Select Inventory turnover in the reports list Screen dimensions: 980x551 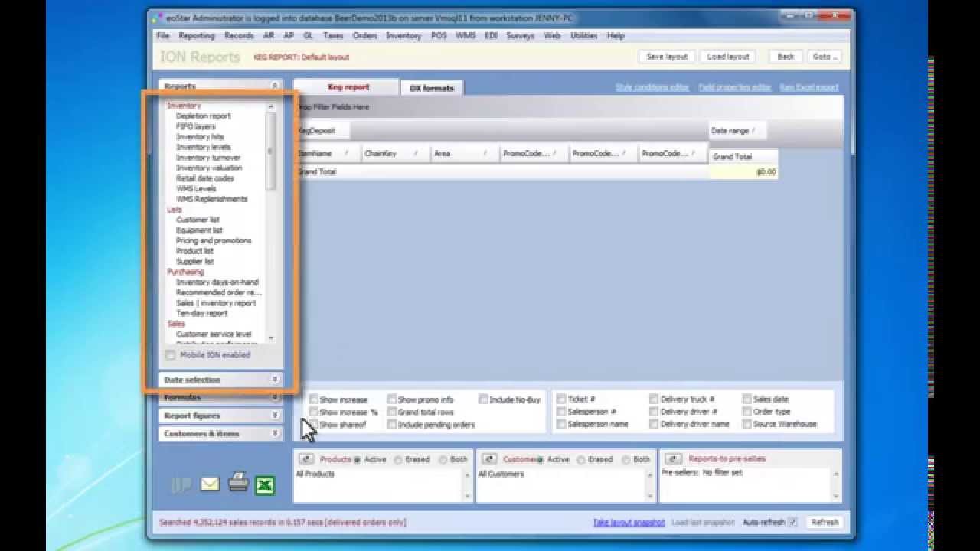[x=208, y=158]
